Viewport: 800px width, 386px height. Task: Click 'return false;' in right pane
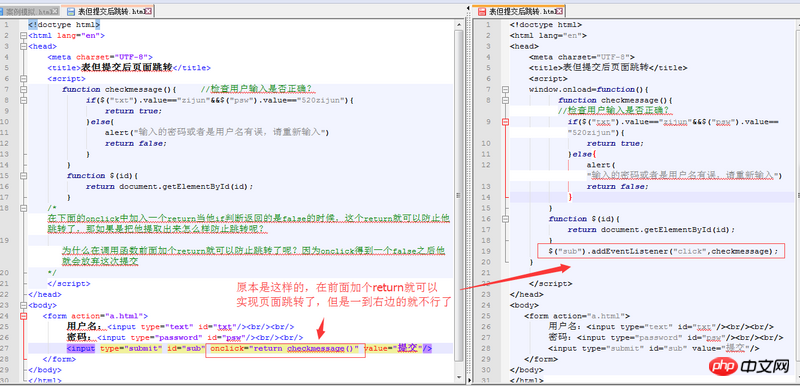[x=617, y=186]
